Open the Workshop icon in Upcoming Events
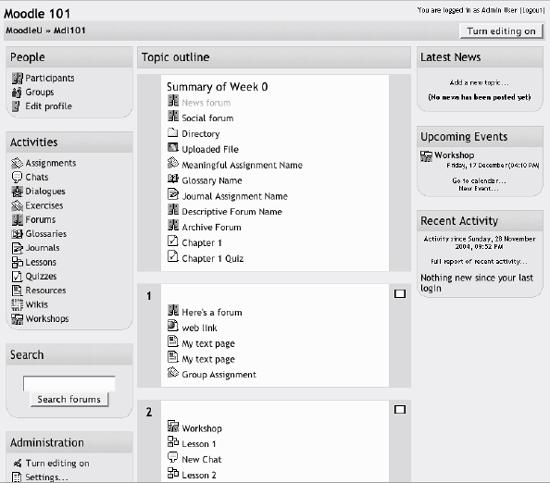This screenshot has height=483, width=550. [x=426, y=156]
